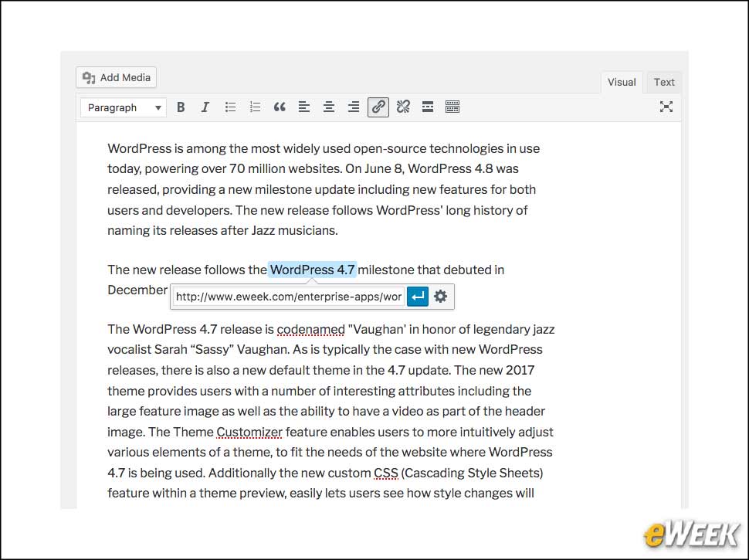Click the word December
Screen dimensions: 749x560
click(137, 290)
